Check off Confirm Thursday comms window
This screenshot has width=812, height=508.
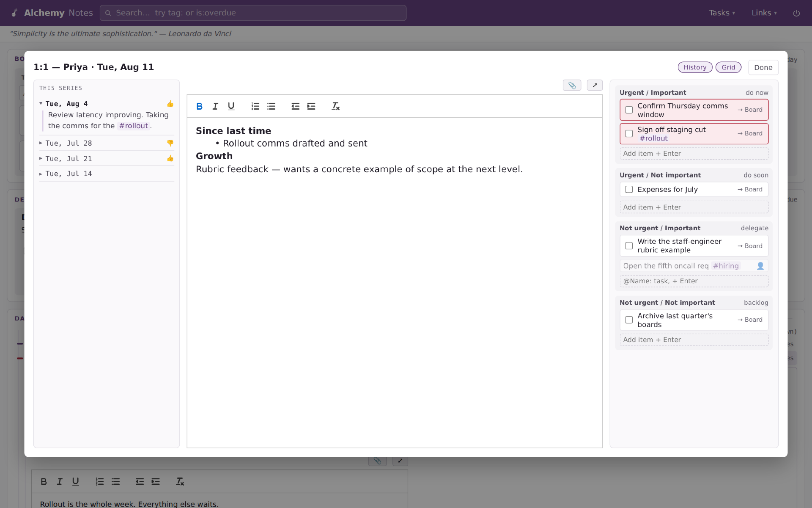[629, 110]
